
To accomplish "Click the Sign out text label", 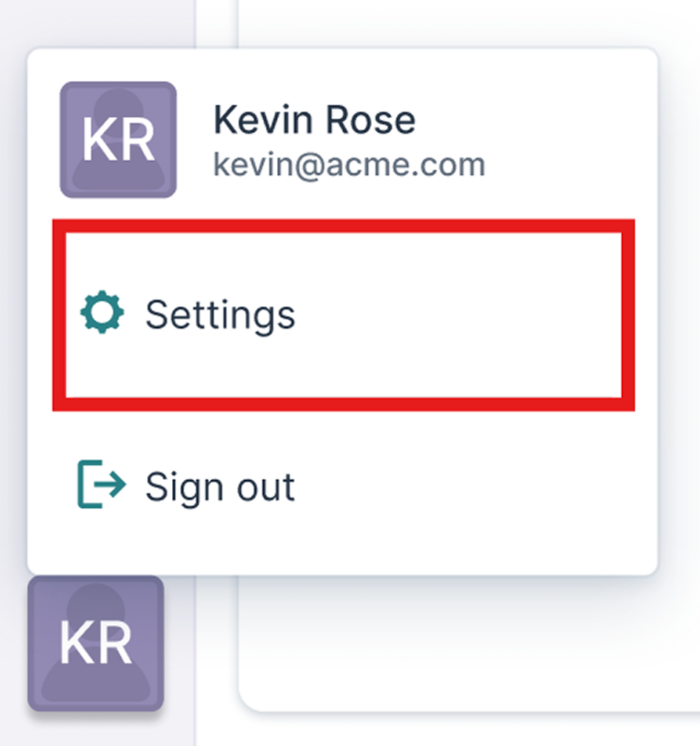I will (x=220, y=486).
